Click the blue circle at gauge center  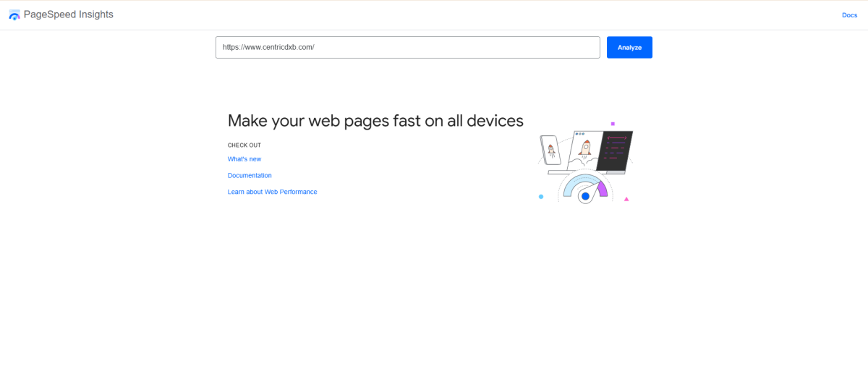tap(585, 196)
